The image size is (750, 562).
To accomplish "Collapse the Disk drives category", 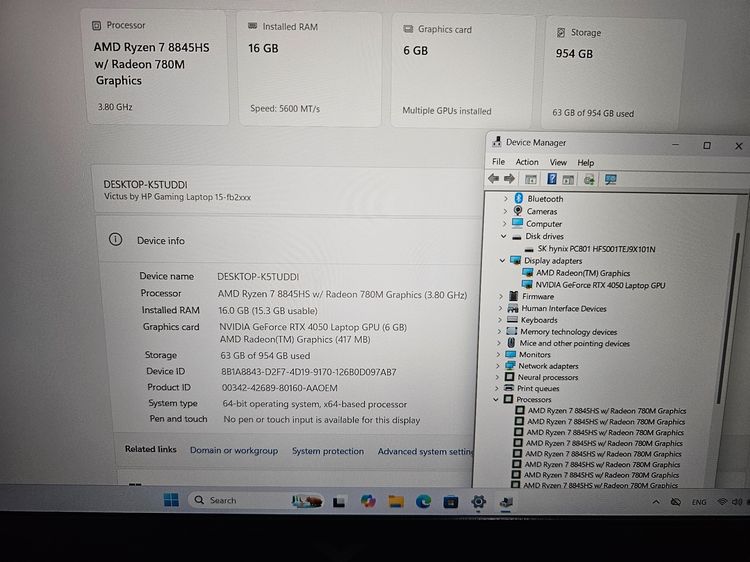I will (503, 236).
